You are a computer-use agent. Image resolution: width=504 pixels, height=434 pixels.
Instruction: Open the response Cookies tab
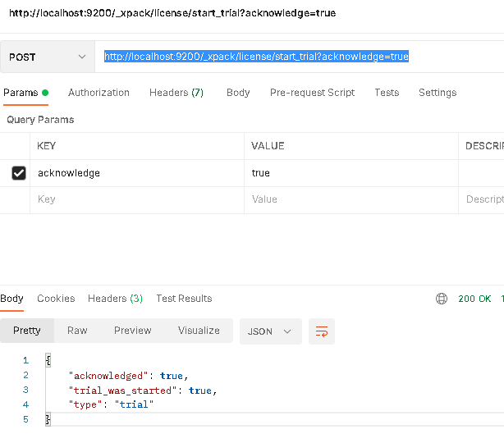point(56,299)
